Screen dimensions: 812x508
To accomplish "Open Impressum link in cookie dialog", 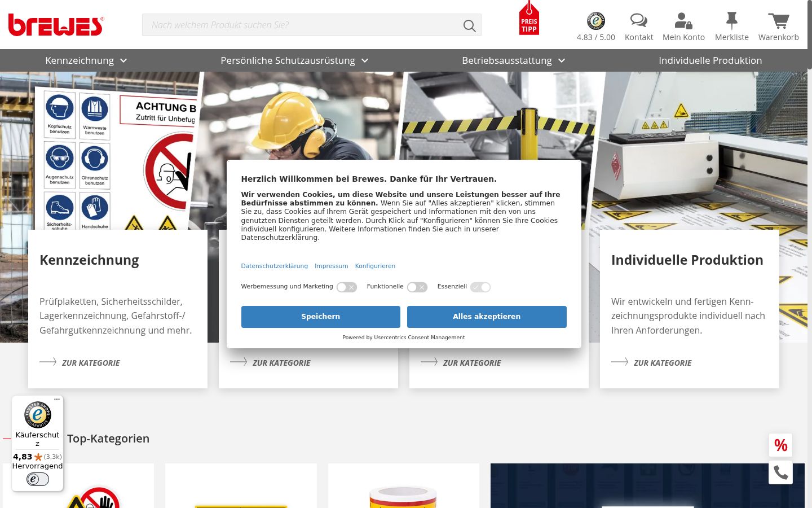I will click(x=332, y=266).
